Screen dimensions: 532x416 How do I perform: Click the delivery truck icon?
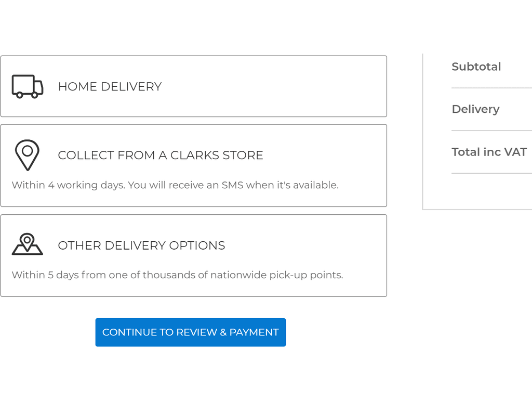28,86
